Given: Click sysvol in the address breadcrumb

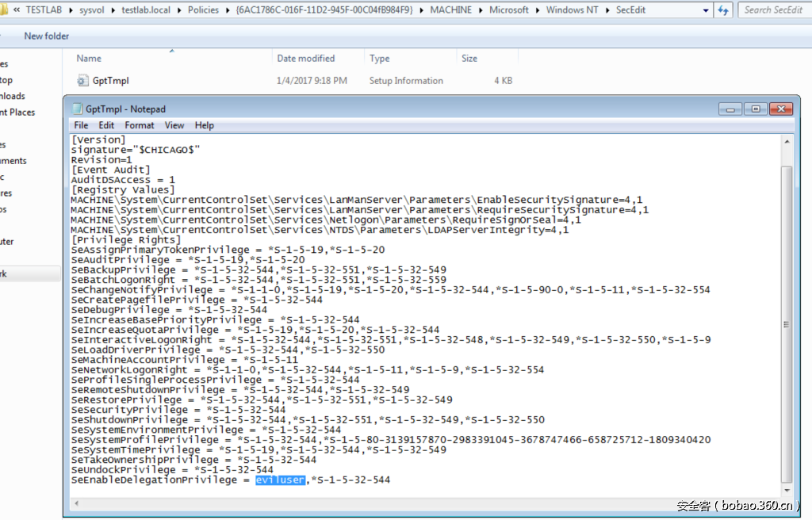Looking at the screenshot, I should coord(92,10).
